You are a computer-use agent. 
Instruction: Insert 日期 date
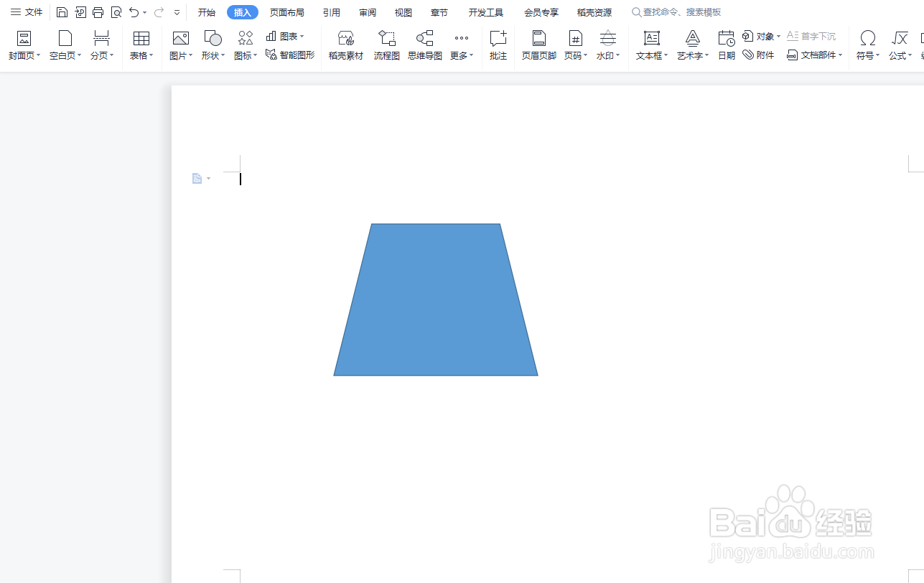727,45
